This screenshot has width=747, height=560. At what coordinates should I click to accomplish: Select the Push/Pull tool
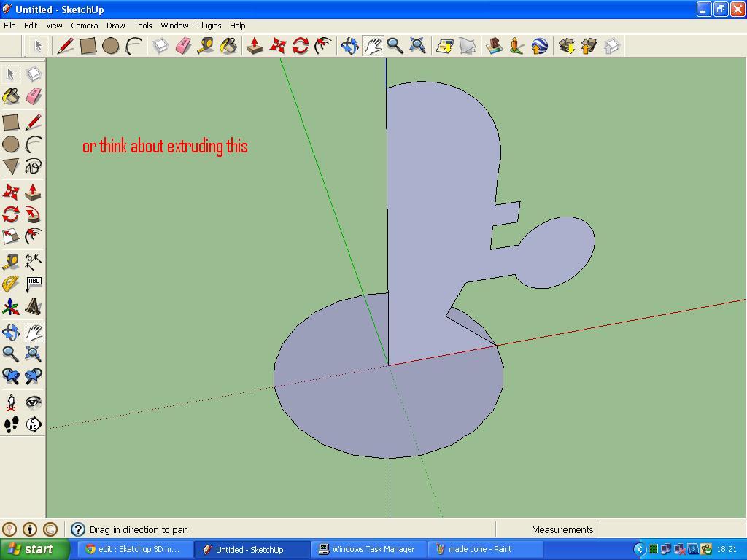pos(33,191)
